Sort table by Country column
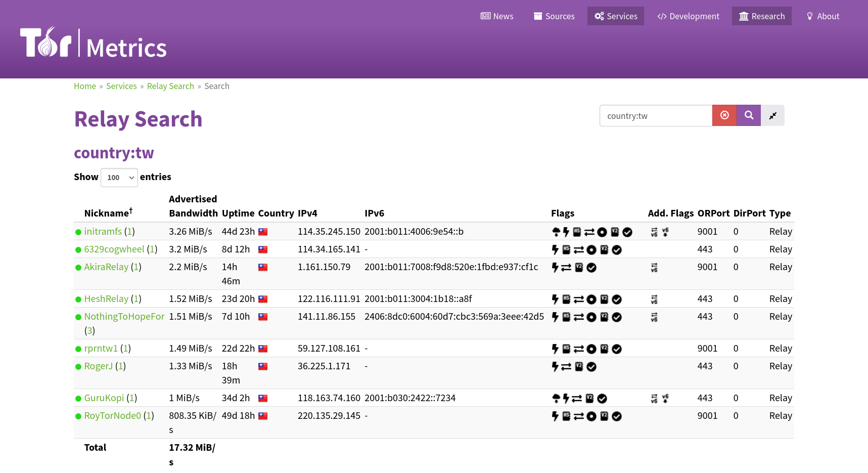The image size is (868, 473). [276, 213]
